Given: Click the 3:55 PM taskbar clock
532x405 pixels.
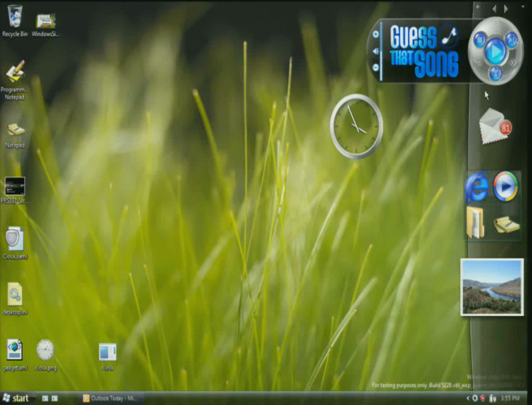Looking at the screenshot, I should pyautogui.click(x=510, y=398).
